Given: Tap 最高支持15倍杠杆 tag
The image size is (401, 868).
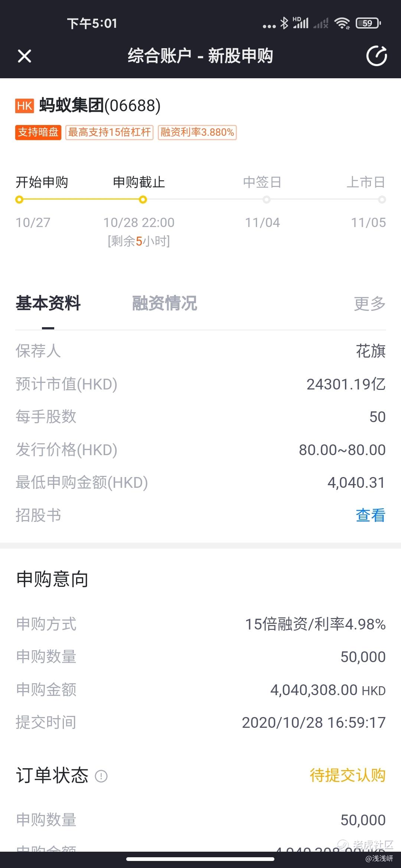Looking at the screenshot, I should click(110, 132).
